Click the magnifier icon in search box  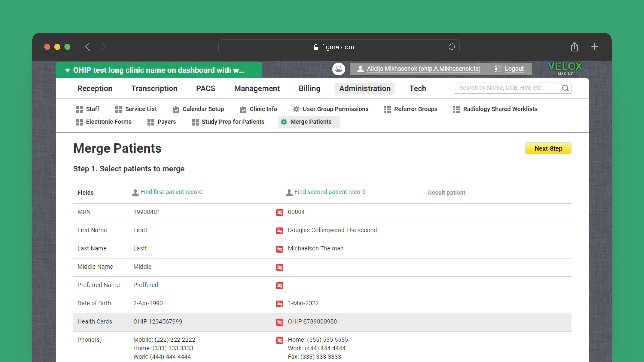click(565, 88)
